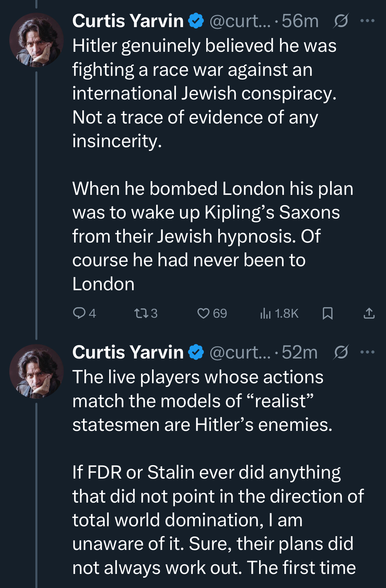Open the 56m timestamp link
Image resolution: width=386 pixels, height=588 pixels.
click(x=300, y=21)
